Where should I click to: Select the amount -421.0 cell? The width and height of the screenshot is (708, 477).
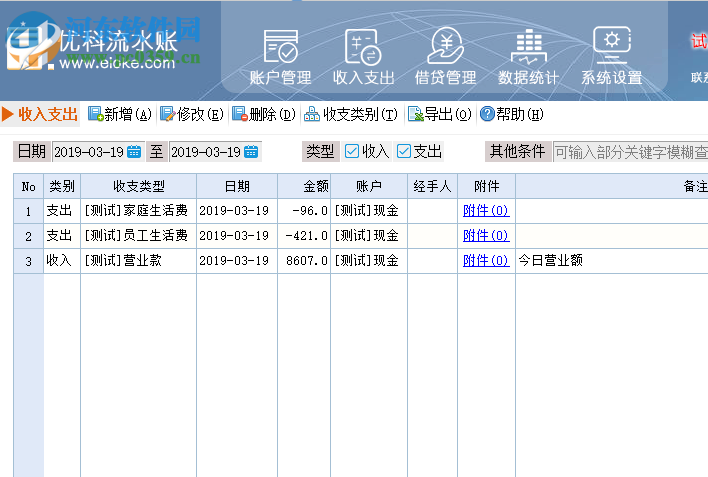click(304, 236)
